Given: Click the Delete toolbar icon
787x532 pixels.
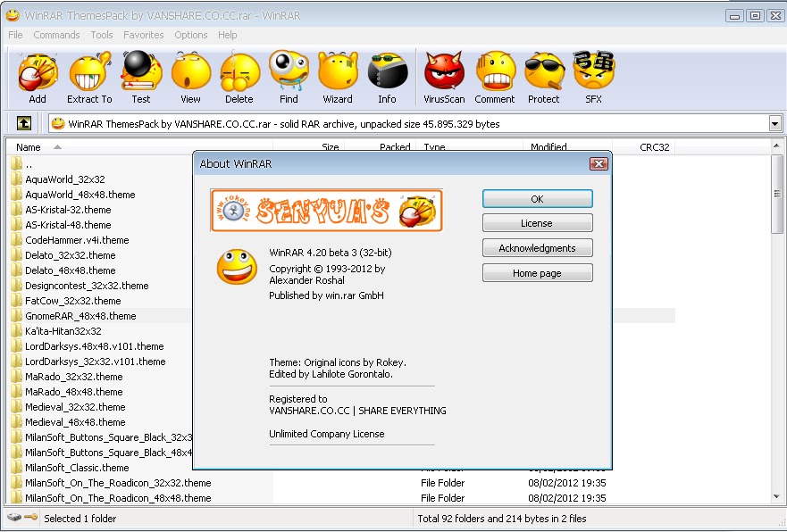Looking at the screenshot, I should 239,78.
